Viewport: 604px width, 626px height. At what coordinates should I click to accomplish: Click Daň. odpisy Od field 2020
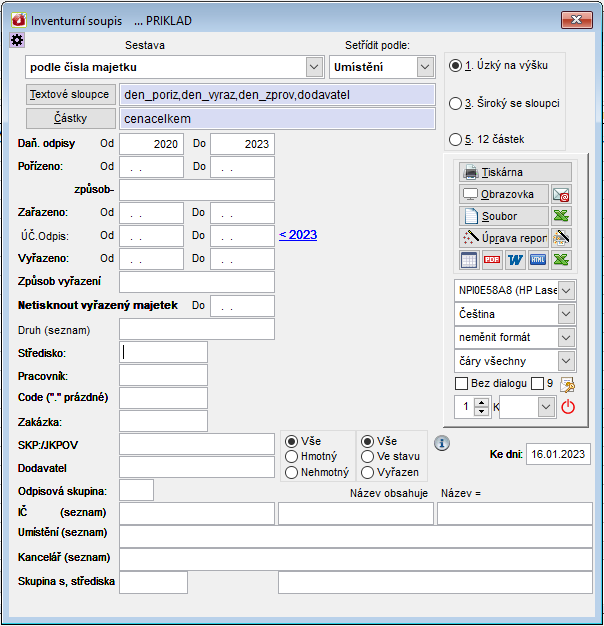pyautogui.click(x=152, y=144)
